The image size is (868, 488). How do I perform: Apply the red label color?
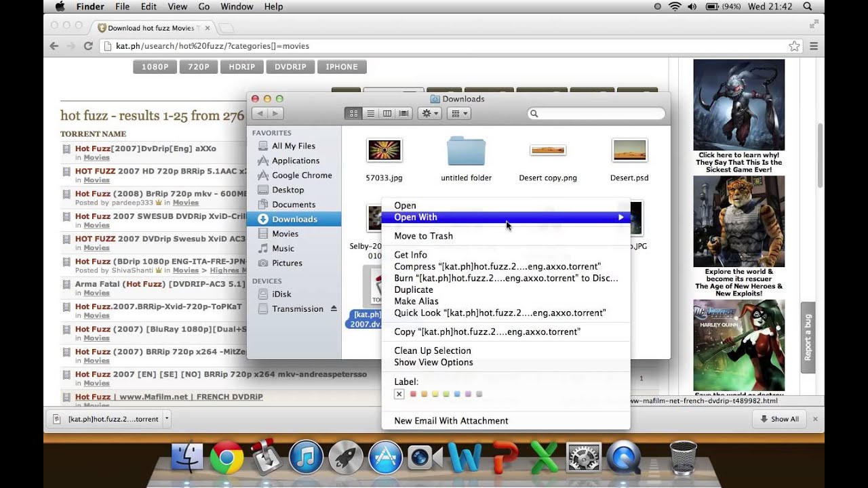tap(413, 394)
